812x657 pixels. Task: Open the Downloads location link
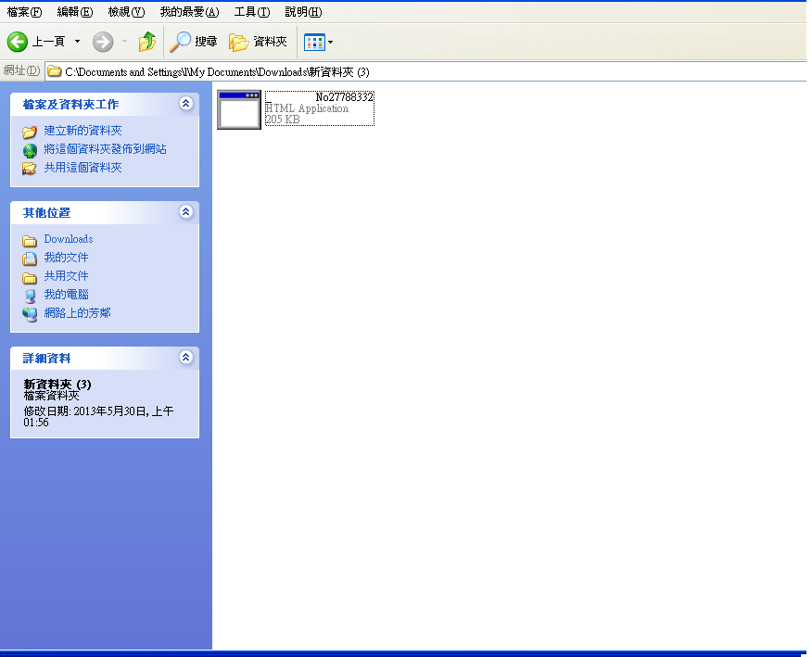(x=69, y=239)
